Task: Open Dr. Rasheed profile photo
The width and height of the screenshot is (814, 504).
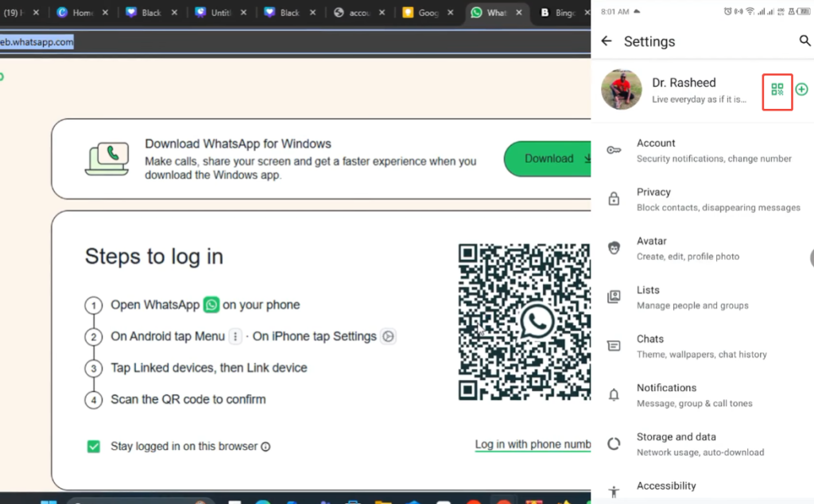Action: 622,89
